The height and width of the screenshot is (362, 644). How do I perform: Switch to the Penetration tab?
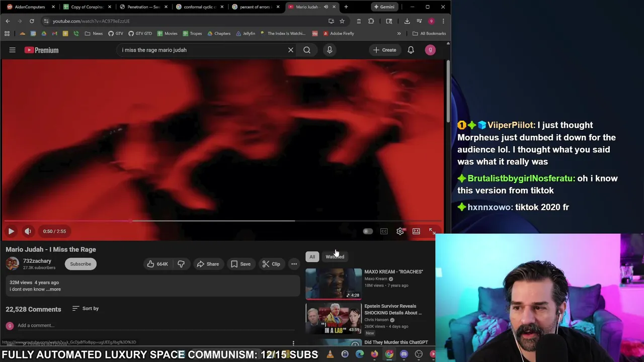tap(142, 7)
